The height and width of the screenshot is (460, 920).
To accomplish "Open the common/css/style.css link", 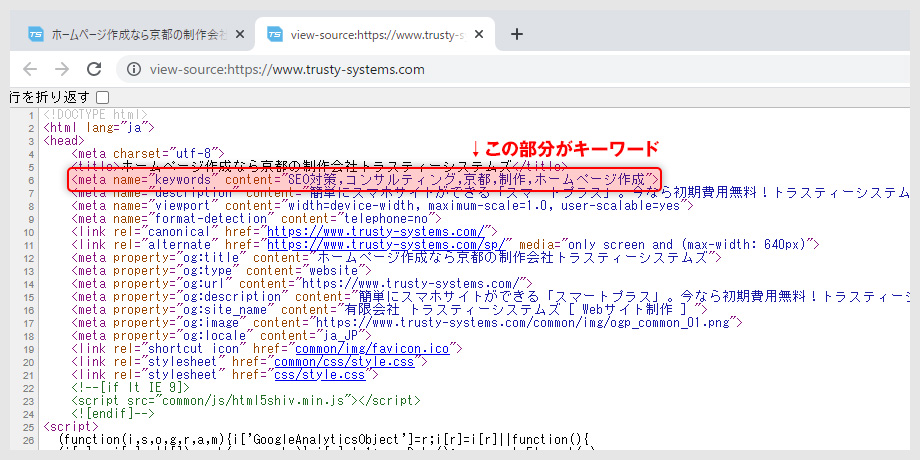I will click(344, 362).
